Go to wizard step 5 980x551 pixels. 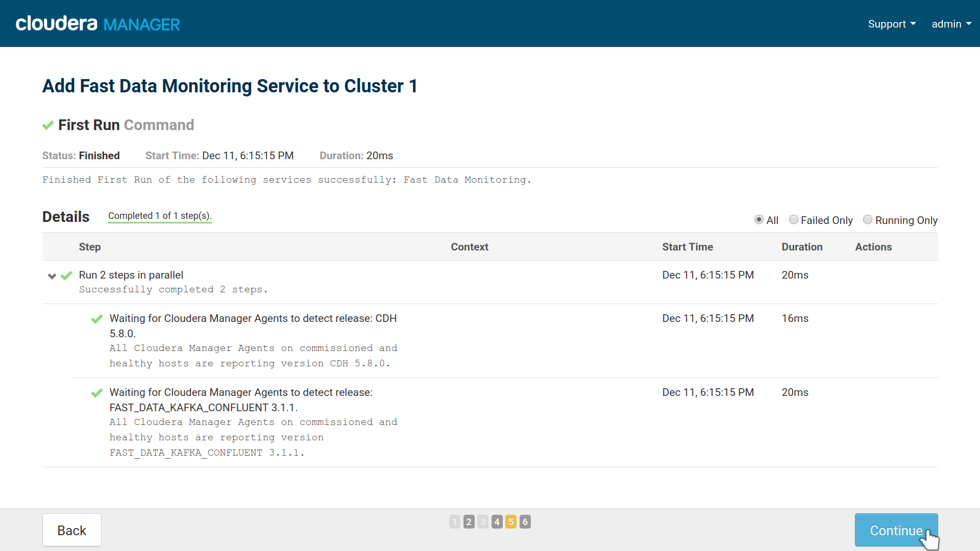pos(511,521)
